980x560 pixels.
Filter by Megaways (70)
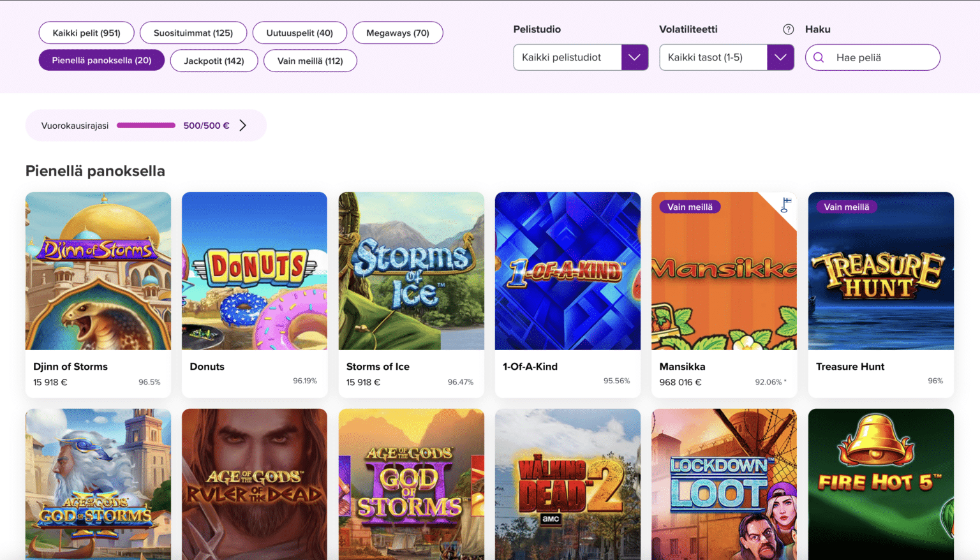point(397,33)
